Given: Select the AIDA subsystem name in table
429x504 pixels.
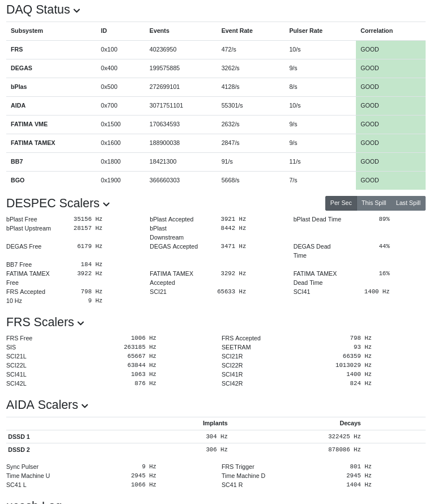Looking at the screenshot, I should 18,106.
